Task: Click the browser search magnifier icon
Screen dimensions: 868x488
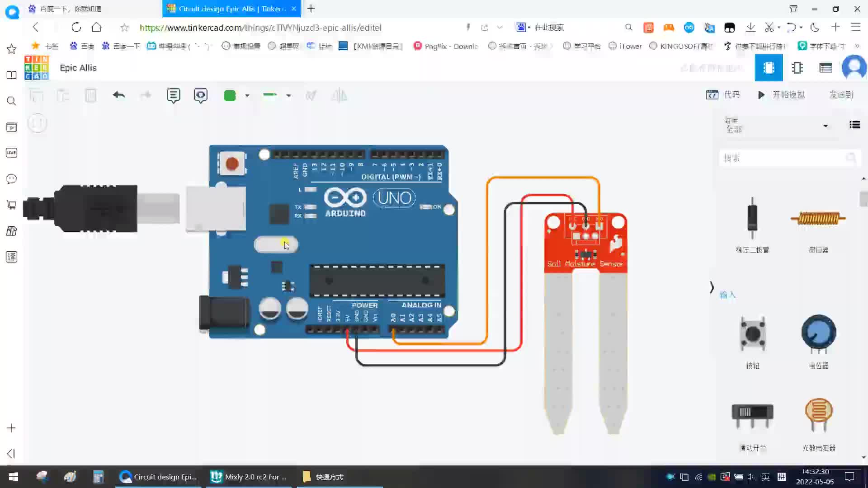Action: tap(628, 27)
